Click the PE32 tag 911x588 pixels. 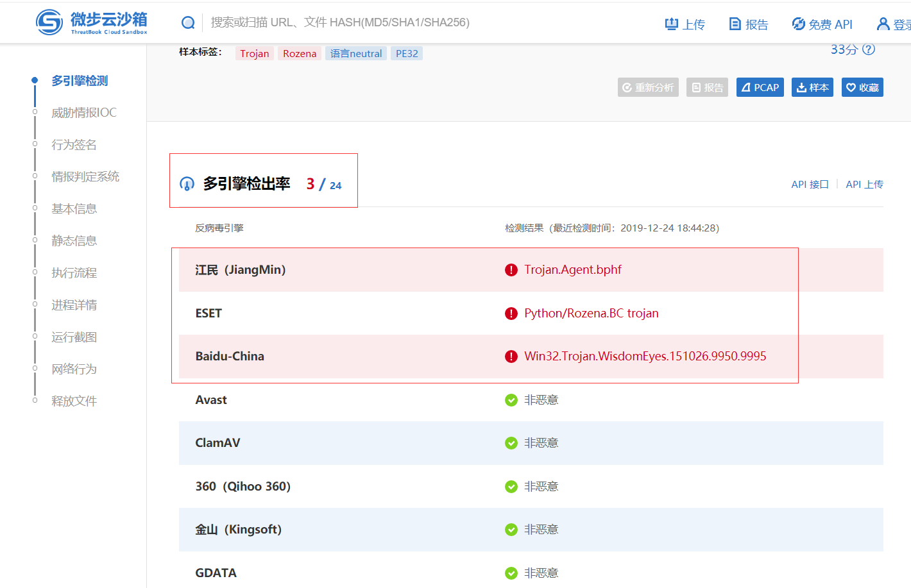pos(407,53)
